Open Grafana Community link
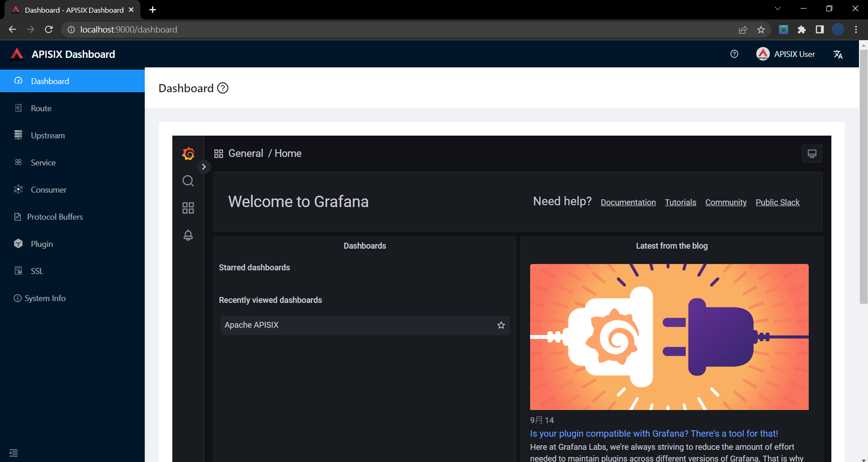 [726, 203]
